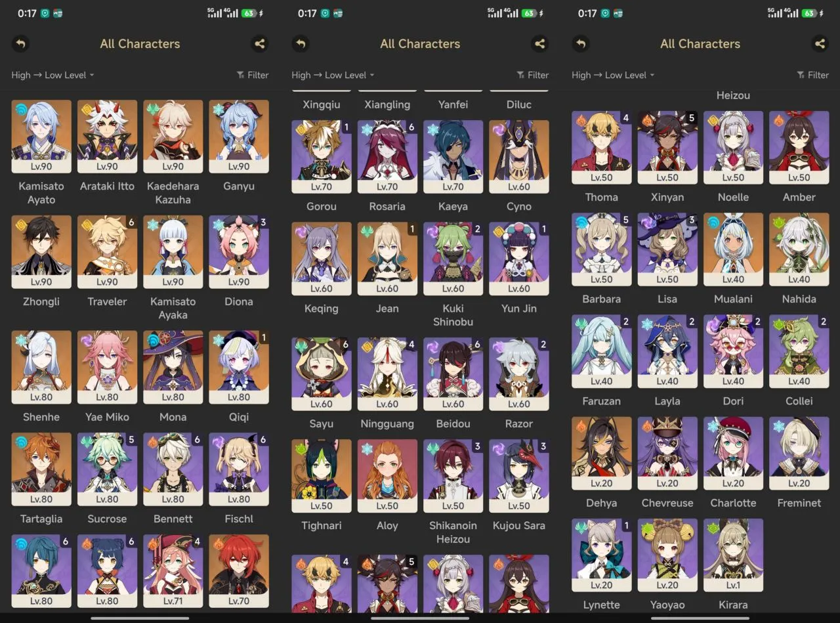Select the Yae Miko character card
840x623 pixels.
click(107, 367)
